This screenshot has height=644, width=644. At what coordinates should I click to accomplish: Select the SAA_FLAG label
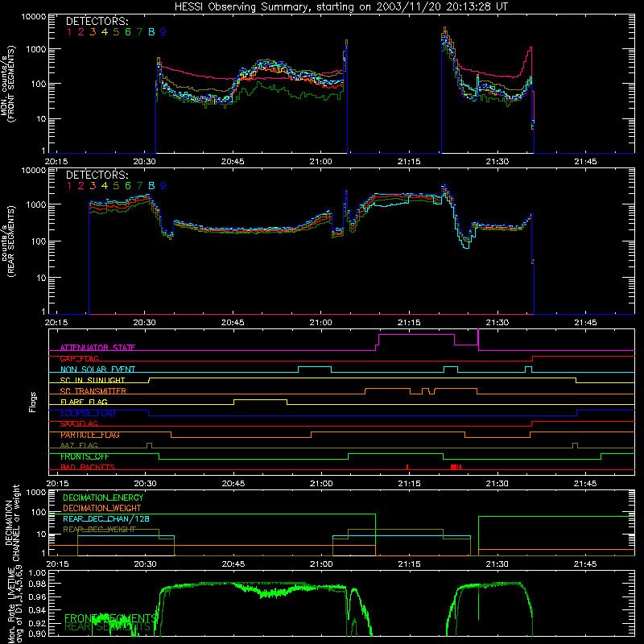tap(79, 423)
